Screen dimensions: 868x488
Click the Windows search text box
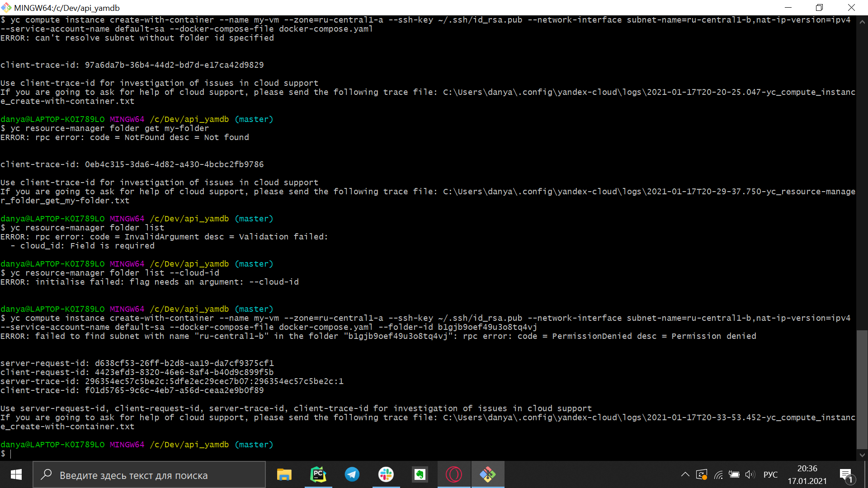(x=149, y=475)
